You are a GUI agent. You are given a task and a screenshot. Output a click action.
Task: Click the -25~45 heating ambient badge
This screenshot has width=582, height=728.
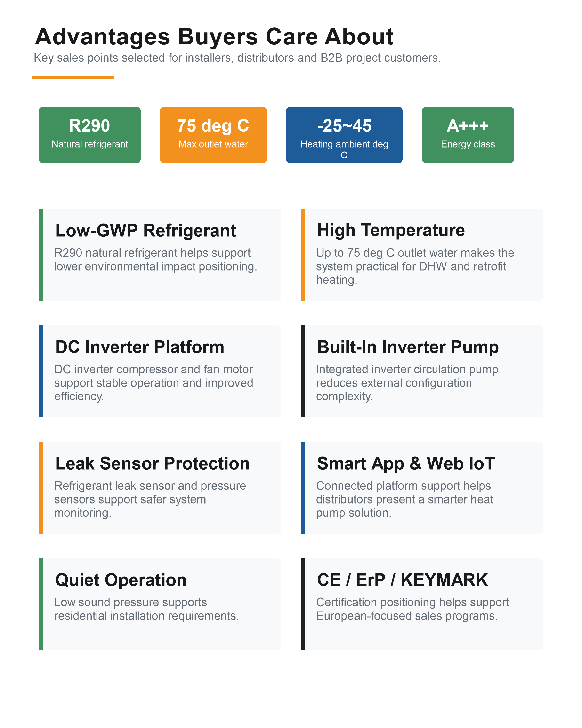pyautogui.click(x=344, y=135)
